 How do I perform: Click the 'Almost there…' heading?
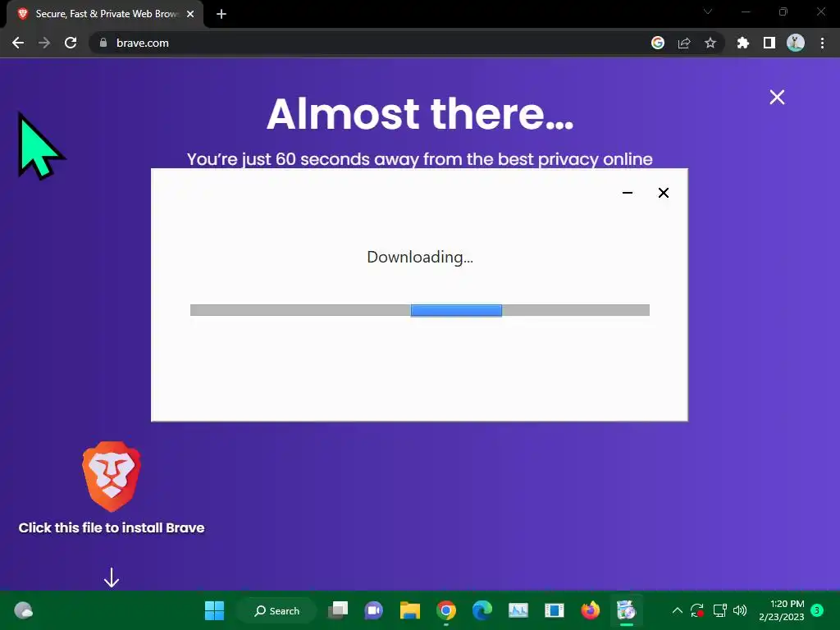[x=420, y=113]
